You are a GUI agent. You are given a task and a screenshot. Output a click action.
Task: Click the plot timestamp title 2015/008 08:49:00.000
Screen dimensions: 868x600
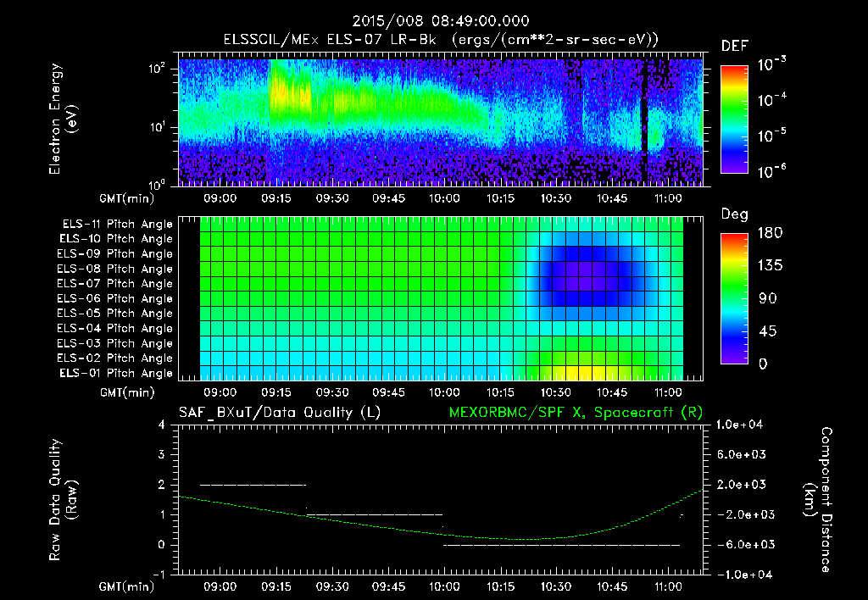click(x=441, y=21)
